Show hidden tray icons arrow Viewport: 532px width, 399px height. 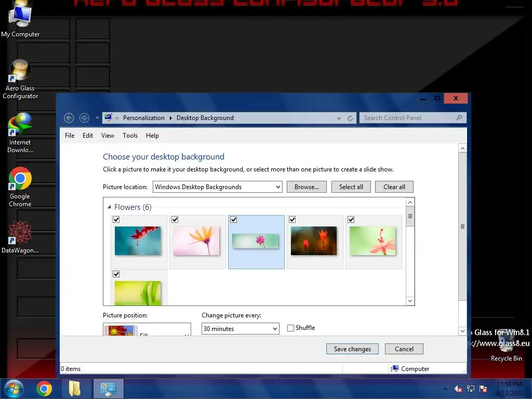[445, 389]
